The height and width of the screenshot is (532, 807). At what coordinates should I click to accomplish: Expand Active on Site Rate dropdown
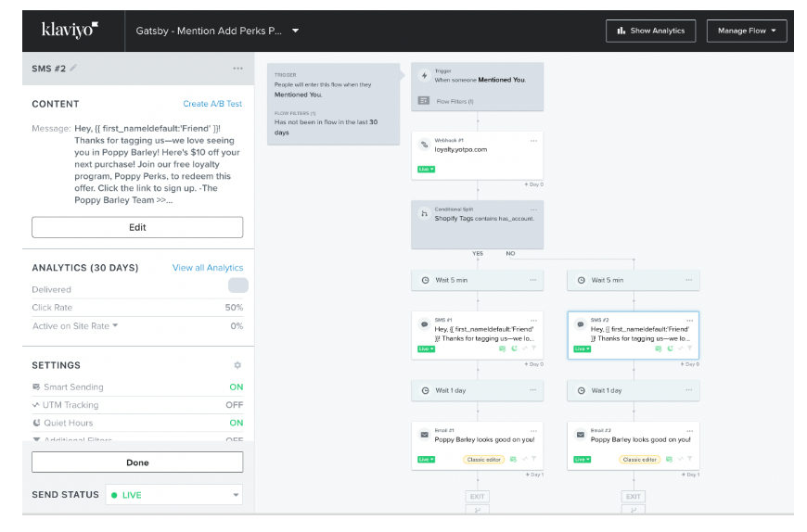(115, 325)
